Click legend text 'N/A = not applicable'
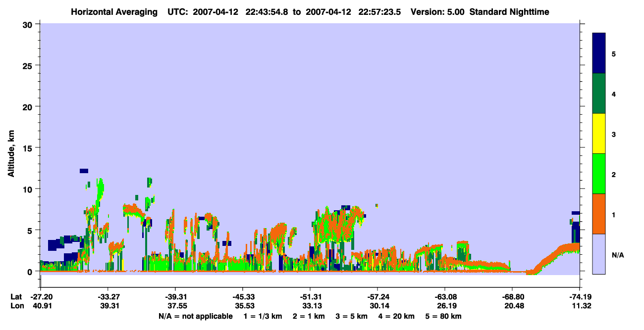 [195, 316]
